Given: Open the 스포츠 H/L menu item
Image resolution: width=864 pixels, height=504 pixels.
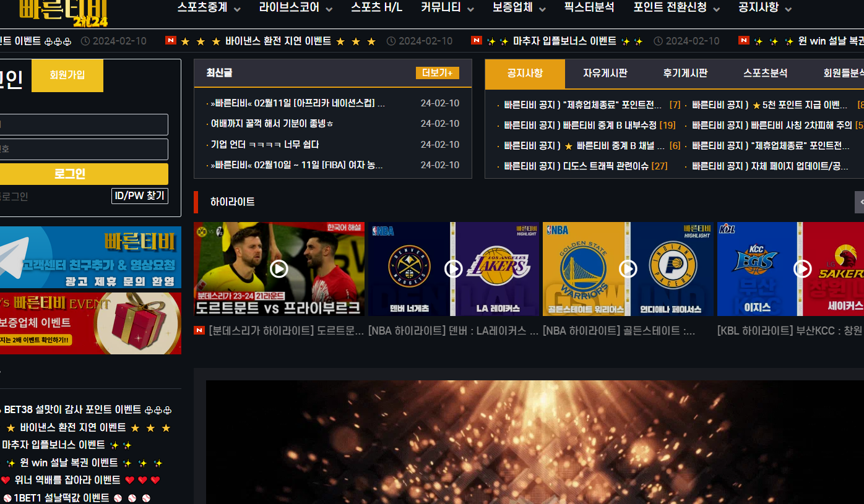Looking at the screenshot, I should [376, 8].
